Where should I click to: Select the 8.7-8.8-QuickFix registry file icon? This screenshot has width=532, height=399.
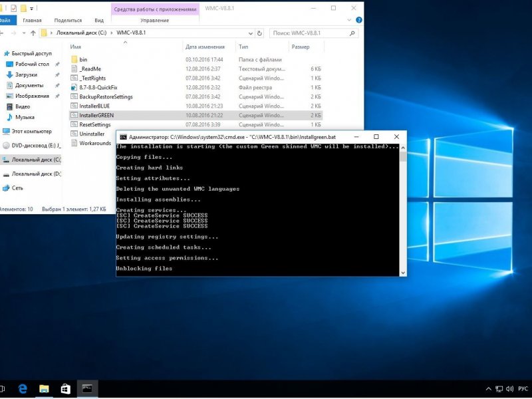click(74, 88)
